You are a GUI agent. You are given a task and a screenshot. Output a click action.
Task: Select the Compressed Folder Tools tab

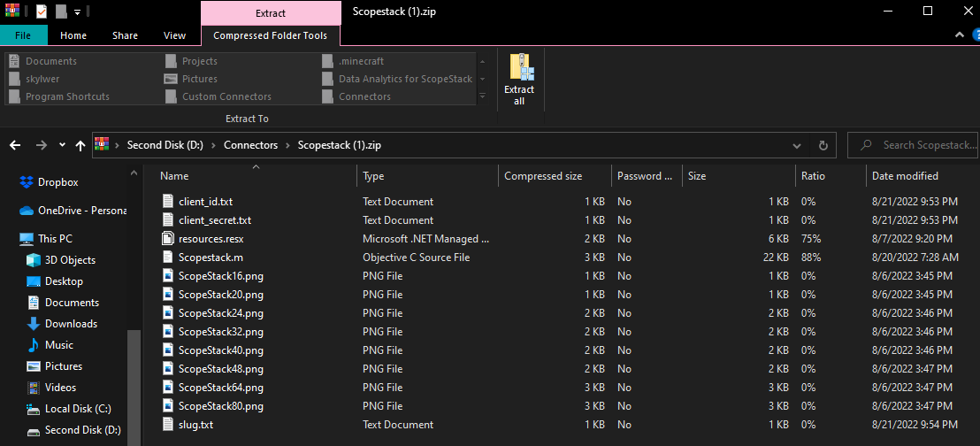point(270,35)
